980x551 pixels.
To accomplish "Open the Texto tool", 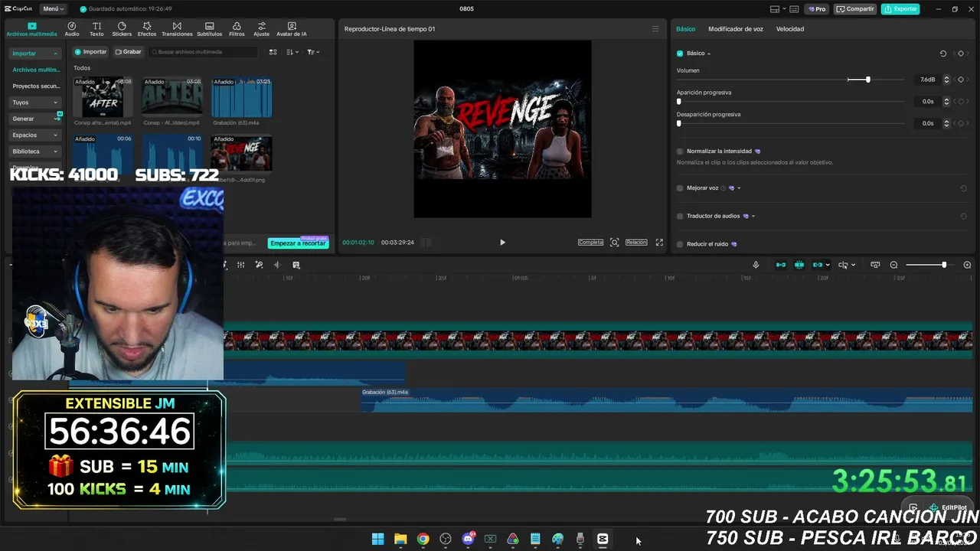I will tap(96, 29).
